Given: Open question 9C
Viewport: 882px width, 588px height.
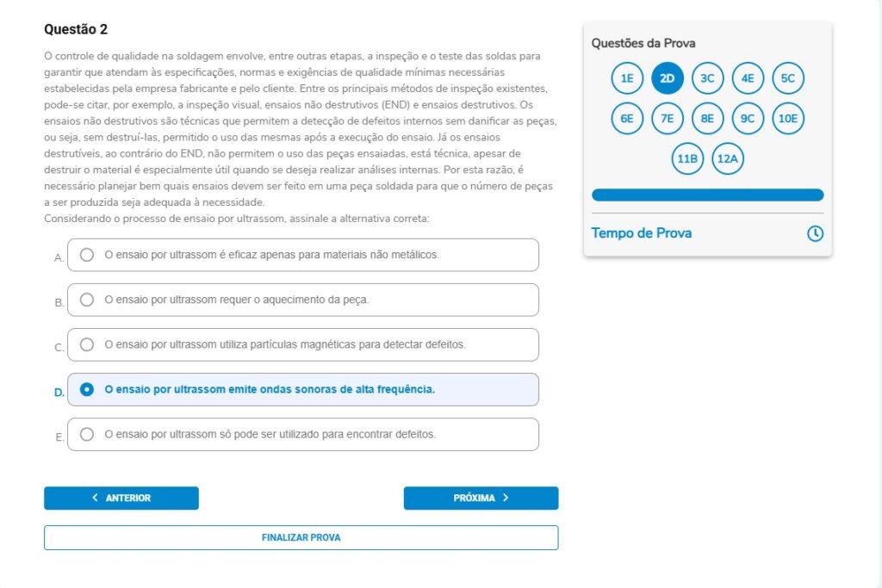Looking at the screenshot, I should point(748,118).
